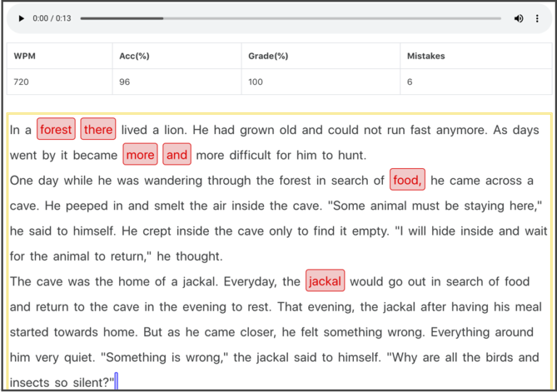Screen dimensions: 557x392
Task: Click the highlighted word 'there'
Action: pyautogui.click(x=98, y=129)
